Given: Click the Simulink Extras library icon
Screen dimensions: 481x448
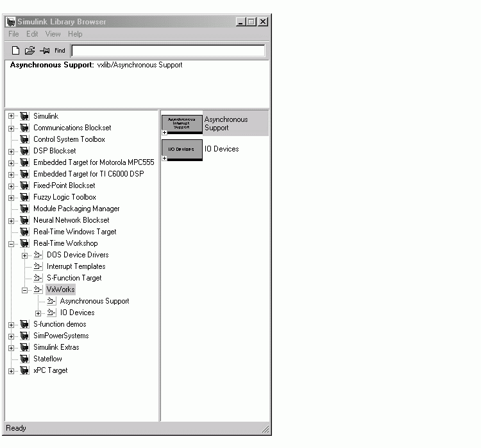Looking at the screenshot, I should click(24, 347).
